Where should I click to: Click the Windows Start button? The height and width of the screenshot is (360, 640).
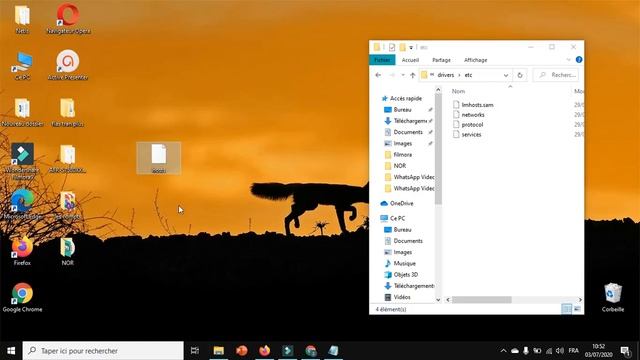11,351
